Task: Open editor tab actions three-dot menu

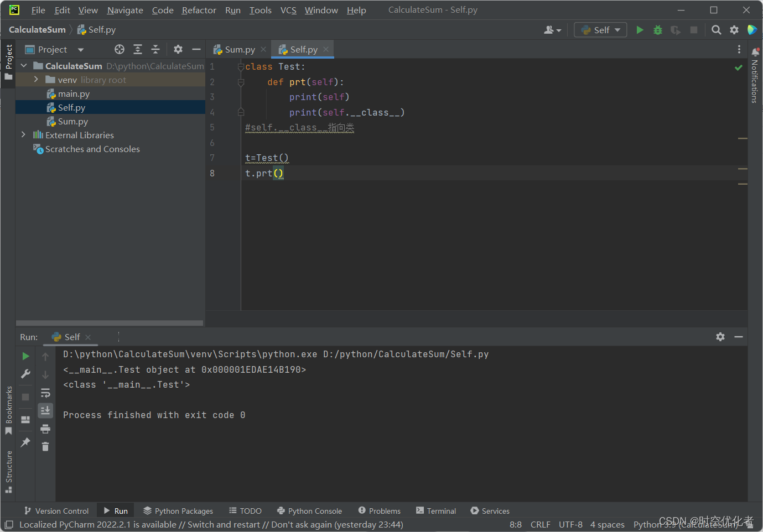Action: [x=739, y=49]
